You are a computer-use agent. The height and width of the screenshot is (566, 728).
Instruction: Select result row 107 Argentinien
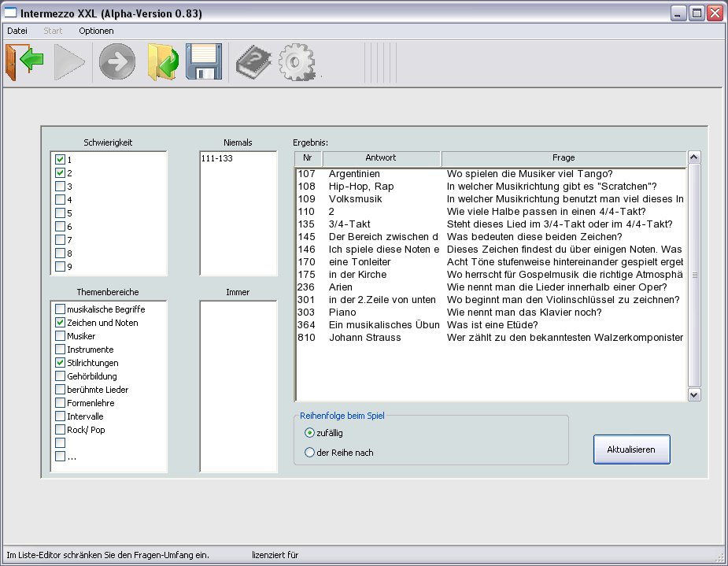tap(490, 174)
